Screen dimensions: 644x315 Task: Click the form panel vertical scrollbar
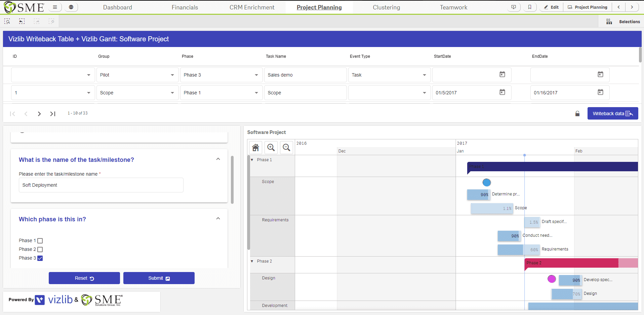click(232, 180)
